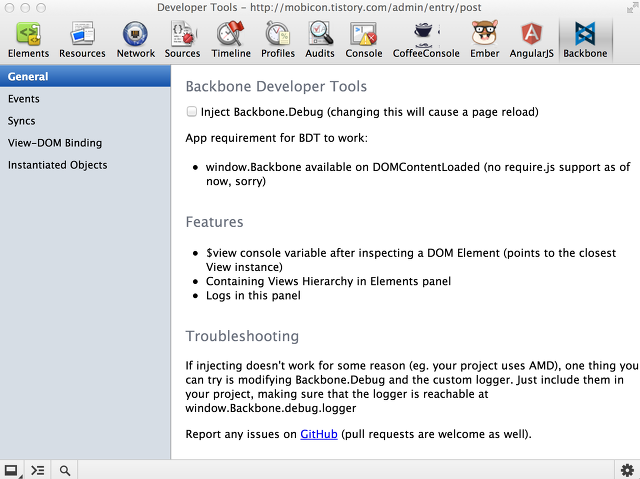Click the dock-to-window icon in status bar
Screen dimensions: 640x479
(12, 470)
